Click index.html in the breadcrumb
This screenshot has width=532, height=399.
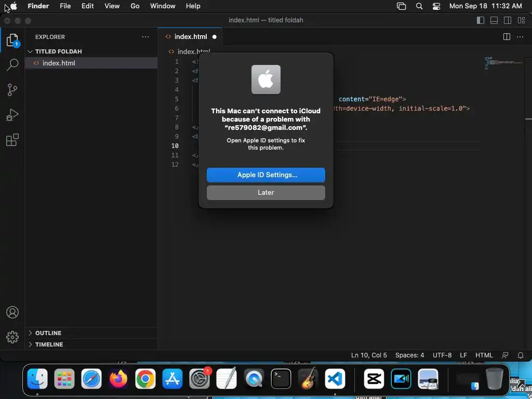[194, 51]
